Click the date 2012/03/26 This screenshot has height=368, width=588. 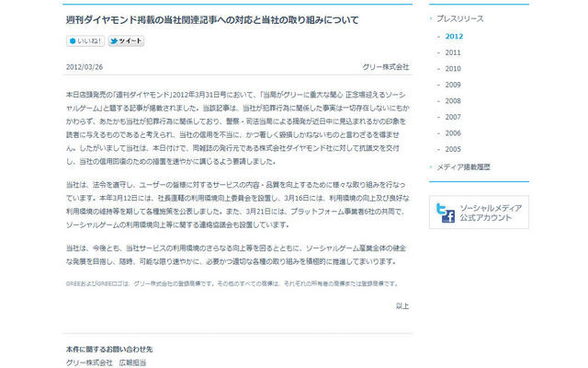(85, 67)
